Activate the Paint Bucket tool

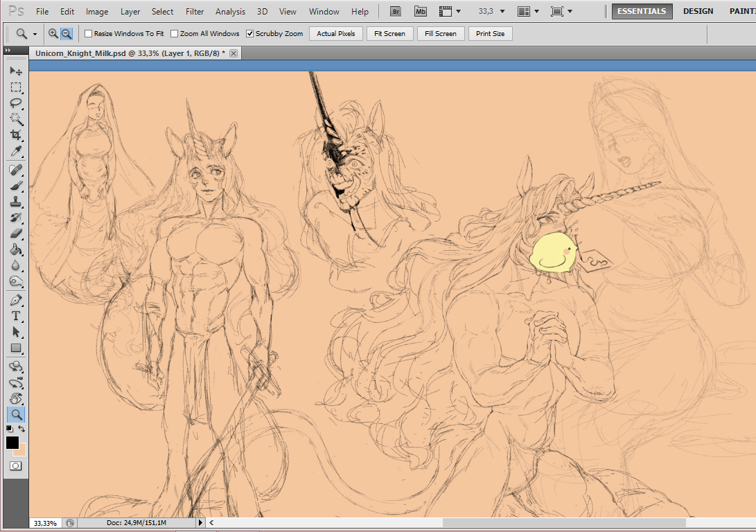tap(15, 249)
